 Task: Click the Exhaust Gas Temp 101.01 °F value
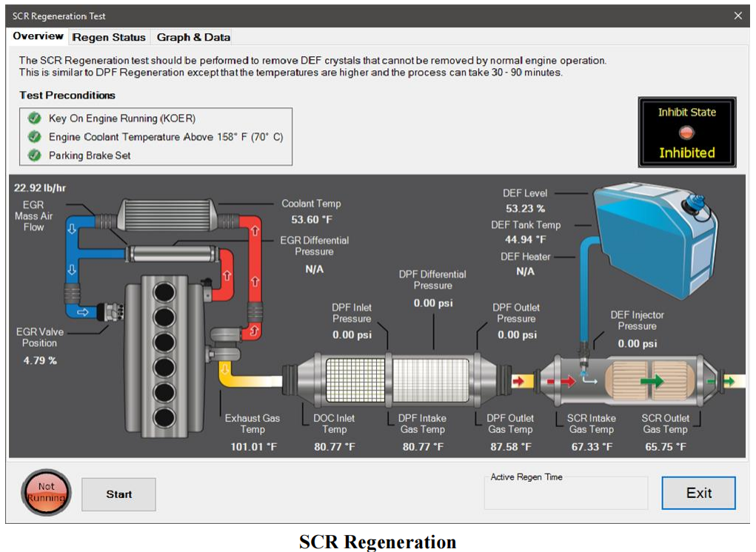pyautogui.click(x=252, y=447)
